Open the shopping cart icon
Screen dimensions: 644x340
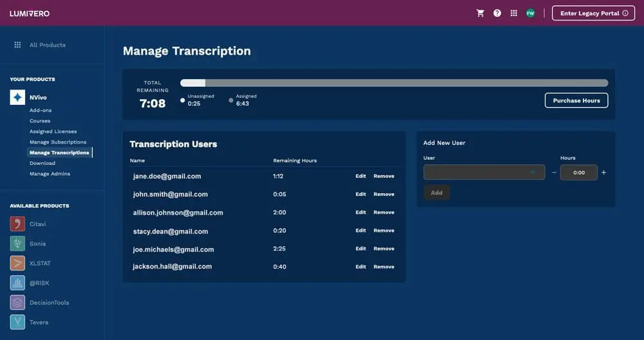pos(480,13)
